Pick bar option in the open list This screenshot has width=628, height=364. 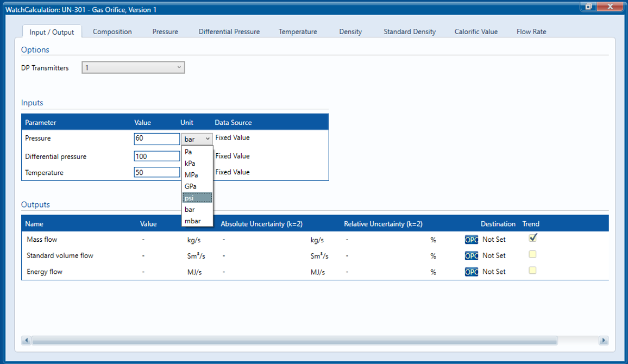197,209
